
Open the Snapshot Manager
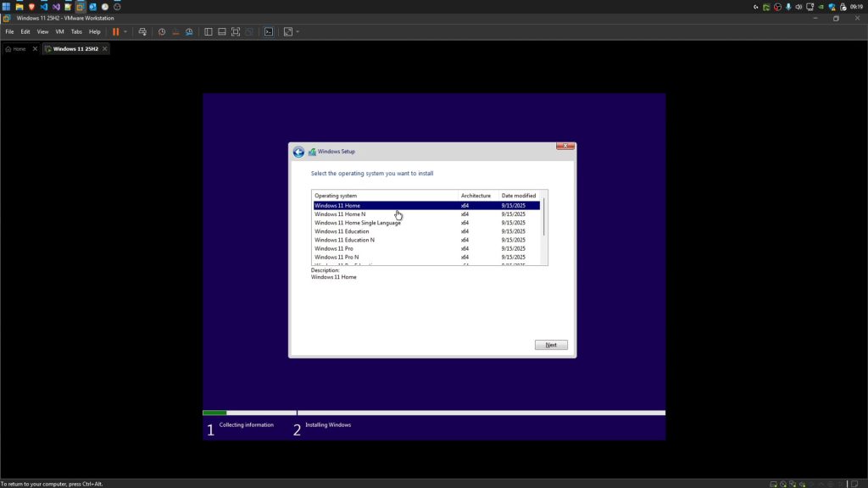pos(188,31)
